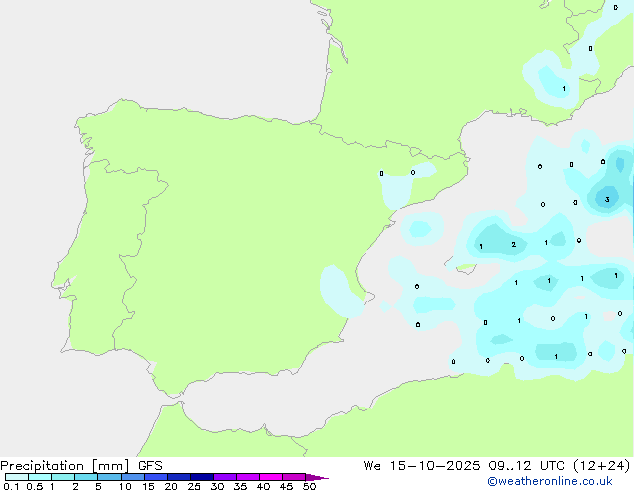
Task: Click the legend label '25'
Action: click(194, 486)
